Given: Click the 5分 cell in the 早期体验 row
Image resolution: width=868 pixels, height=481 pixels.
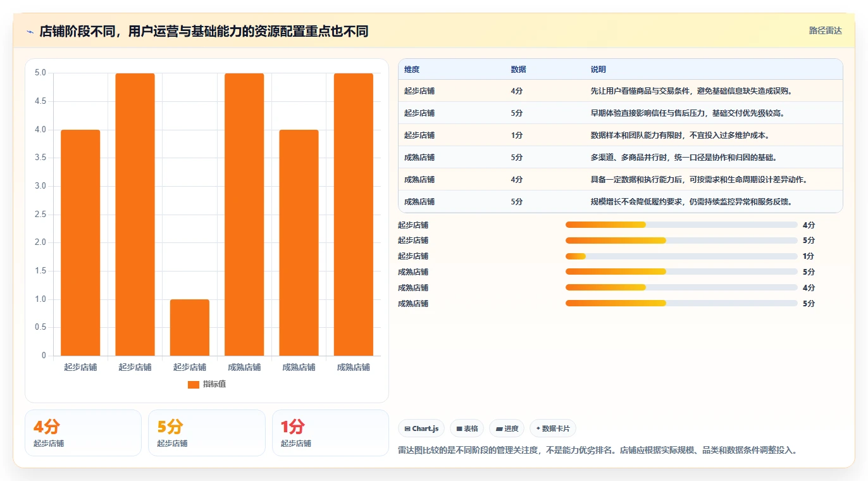Looking at the screenshot, I should (517, 113).
